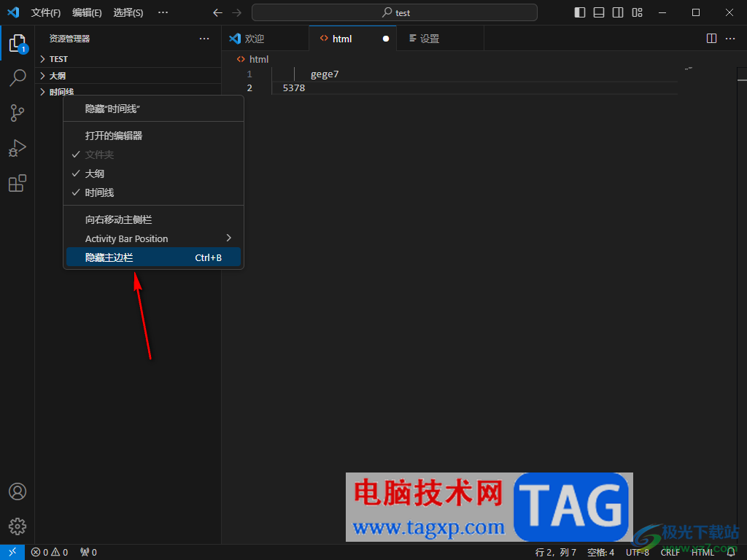Open the Search view icon
This screenshot has height=560, width=747.
(18, 77)
